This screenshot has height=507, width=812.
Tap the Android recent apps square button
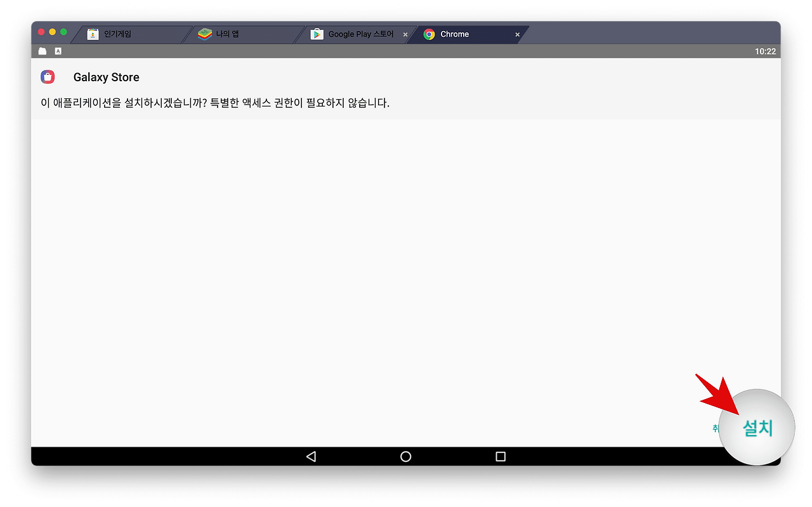point(501,456)
